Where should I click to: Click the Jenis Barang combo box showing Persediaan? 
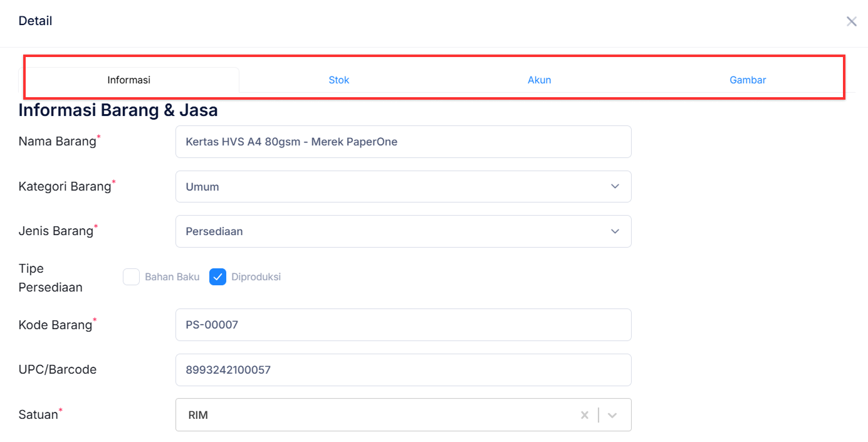point(389,231)
